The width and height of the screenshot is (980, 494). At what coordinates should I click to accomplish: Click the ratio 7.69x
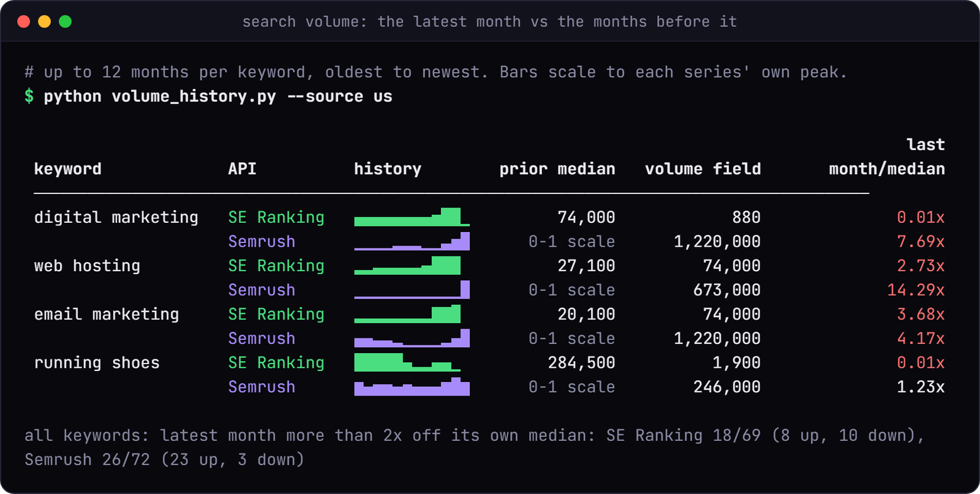(x=921, y=242)
